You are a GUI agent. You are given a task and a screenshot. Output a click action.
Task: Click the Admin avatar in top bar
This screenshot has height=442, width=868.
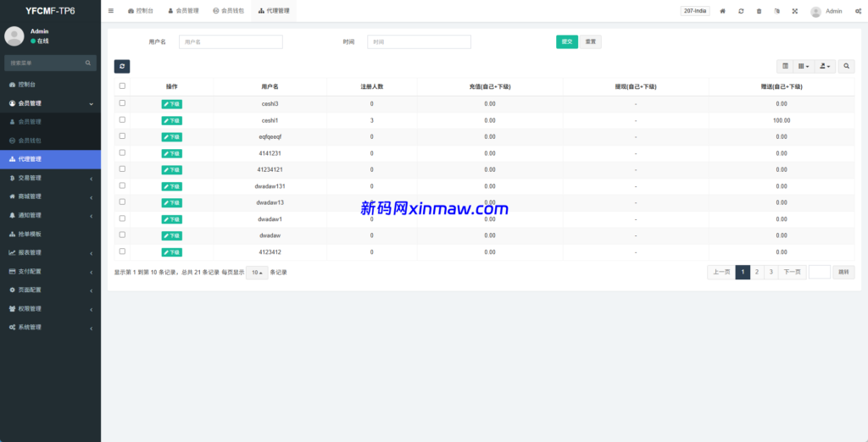[815, 12]
